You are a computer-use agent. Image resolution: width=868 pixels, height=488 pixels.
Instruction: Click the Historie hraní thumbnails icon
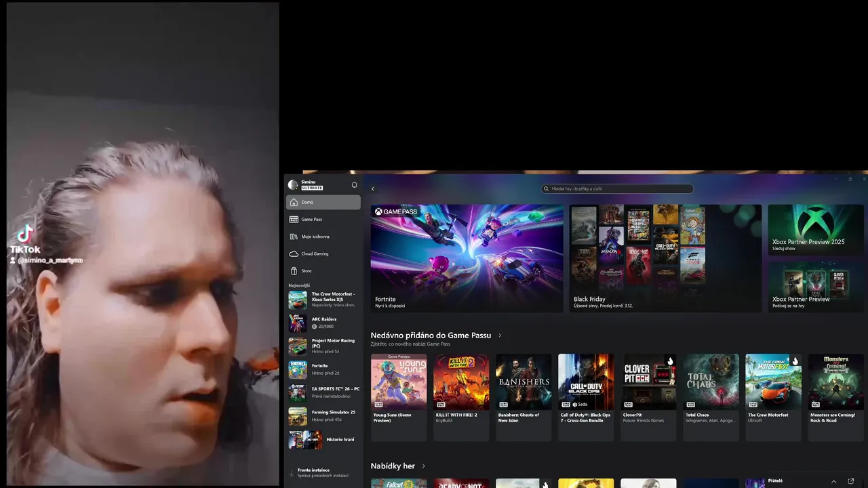[305, 439]
